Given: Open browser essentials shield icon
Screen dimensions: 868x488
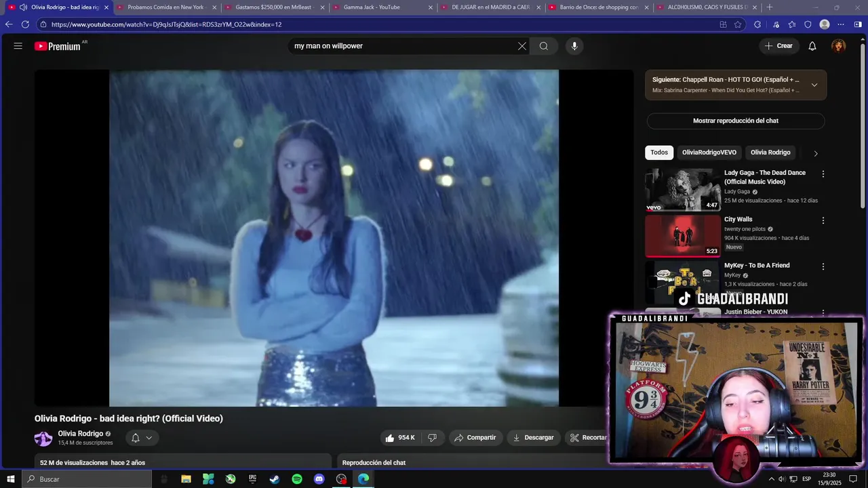Looking at the screenshot, I should pyautogui.click(x=808, y=24).
